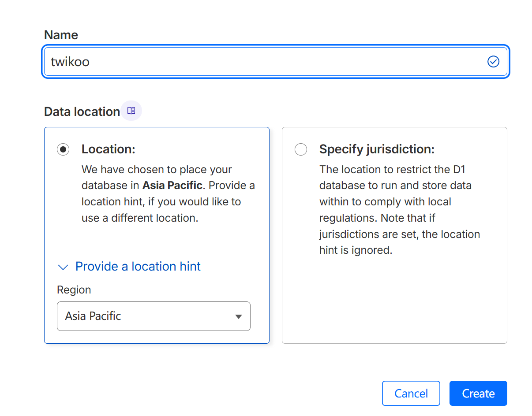Click into the Name field containing twikoo
The width and height of the screenshot is (532, 416).
[x=265, y=62]
